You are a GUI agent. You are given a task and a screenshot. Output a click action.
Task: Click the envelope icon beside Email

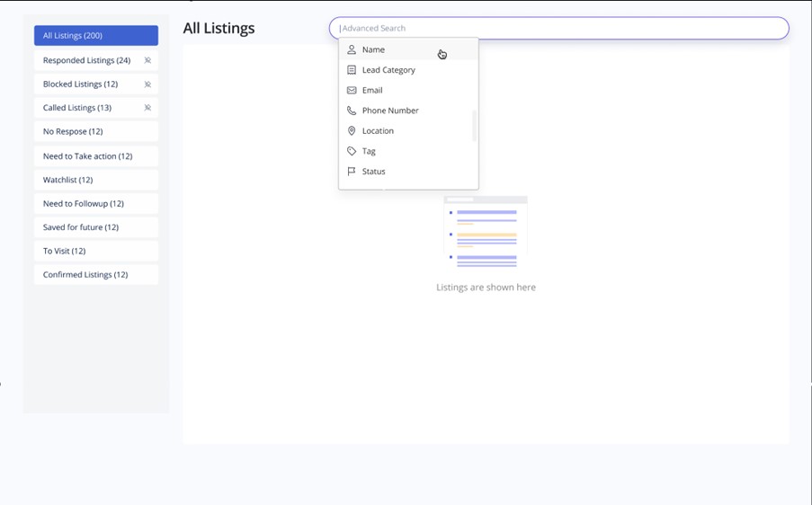[352, 91]
